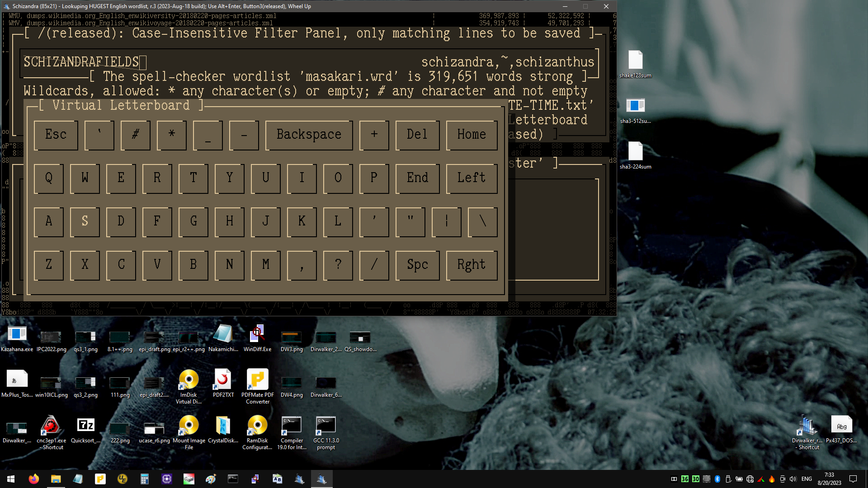
Task: Launch cnc3ep1.exe shortcut on desktop
Action: point(51,432)
